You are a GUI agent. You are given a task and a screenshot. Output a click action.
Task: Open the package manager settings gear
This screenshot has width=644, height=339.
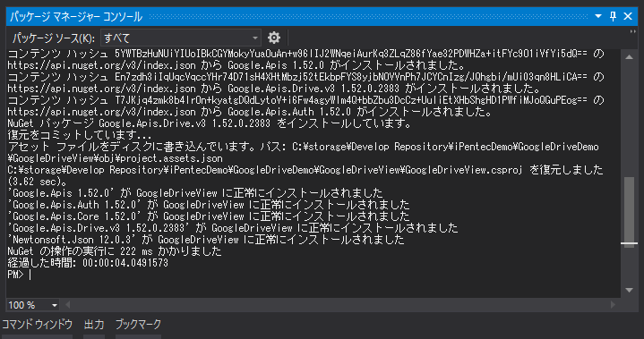[x=274, y=38]
